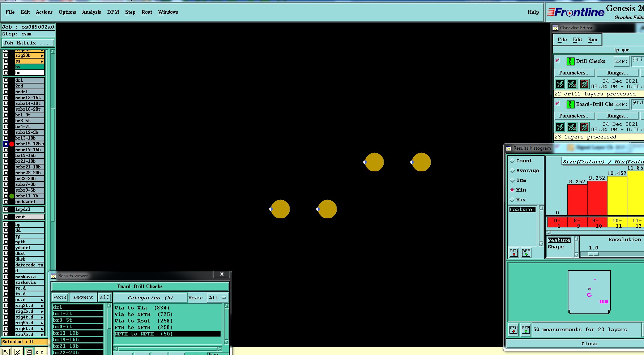Image resolution: width=644 pixels, height=355 pixels.
Task: Click up arrow of Results viewer layers scrollbar
Action: coord(109,306)
